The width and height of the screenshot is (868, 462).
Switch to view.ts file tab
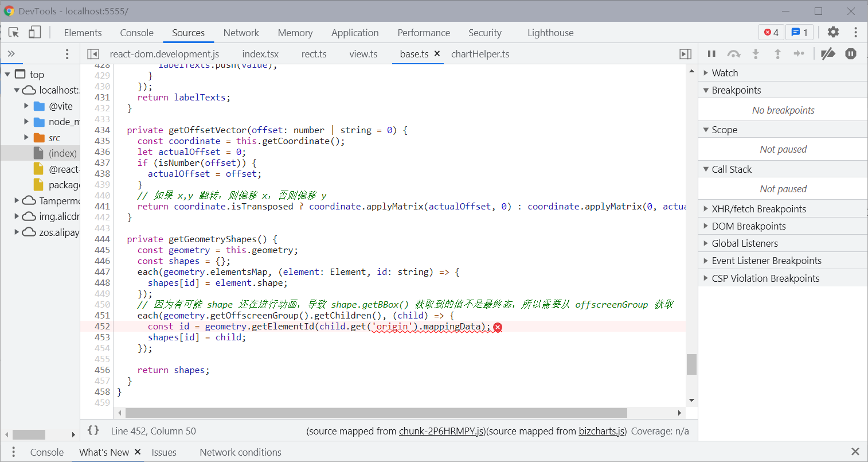point(363,54)
